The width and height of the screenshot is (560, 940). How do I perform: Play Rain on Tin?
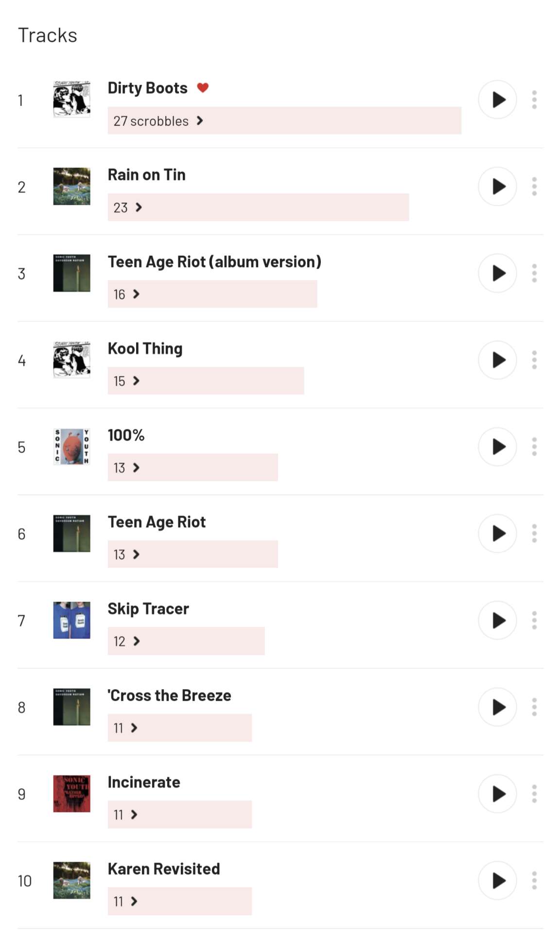pyautogui.click(x=497, y=186)
